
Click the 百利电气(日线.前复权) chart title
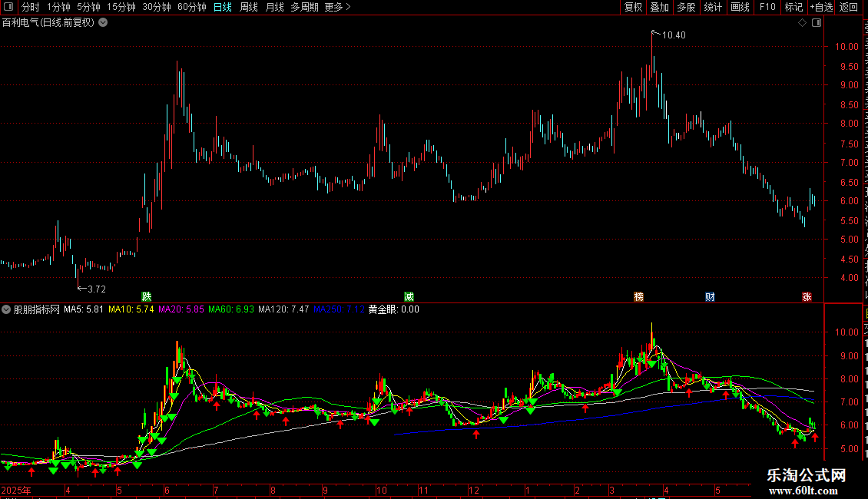[x=48, y=23]
